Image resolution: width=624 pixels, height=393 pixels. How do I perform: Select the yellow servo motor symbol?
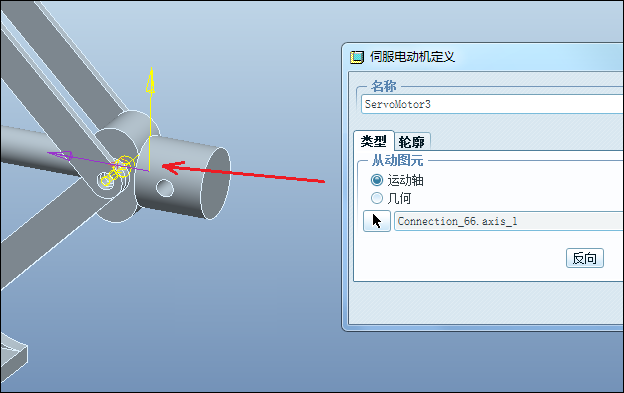(x=118, y=171)
